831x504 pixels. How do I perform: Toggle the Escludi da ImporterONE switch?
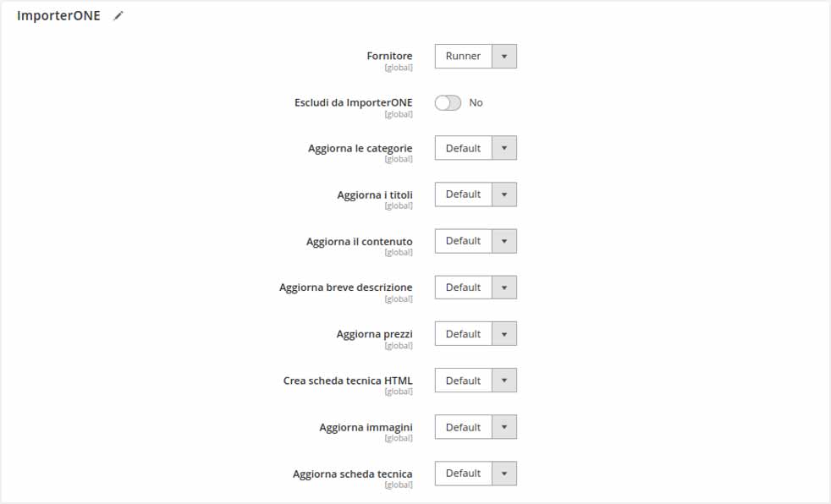coord(448,102)
